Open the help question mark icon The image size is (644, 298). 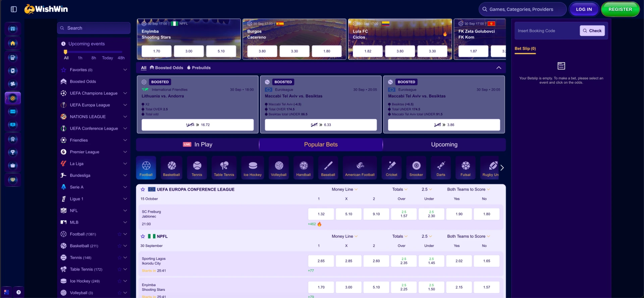point(18,292)
